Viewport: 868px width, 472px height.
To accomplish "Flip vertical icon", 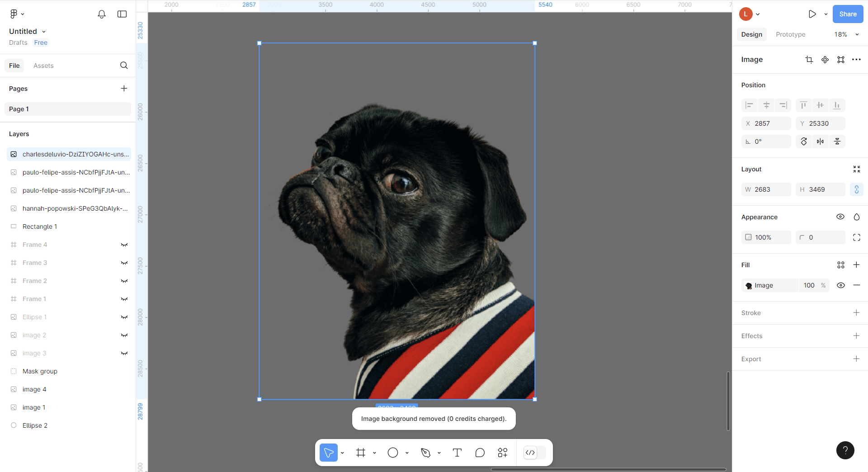I will 837,142.
